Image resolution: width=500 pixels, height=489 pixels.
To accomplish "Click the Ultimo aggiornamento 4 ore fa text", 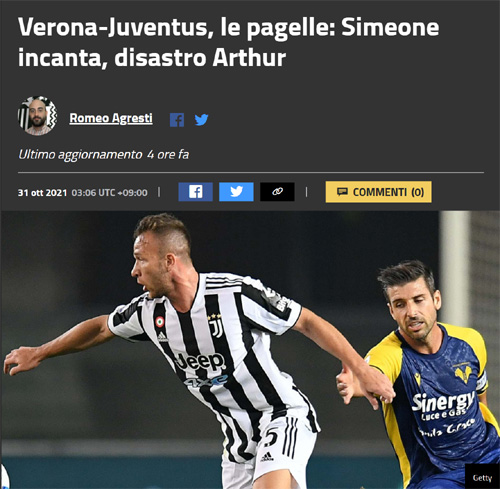I will point(103,155).
